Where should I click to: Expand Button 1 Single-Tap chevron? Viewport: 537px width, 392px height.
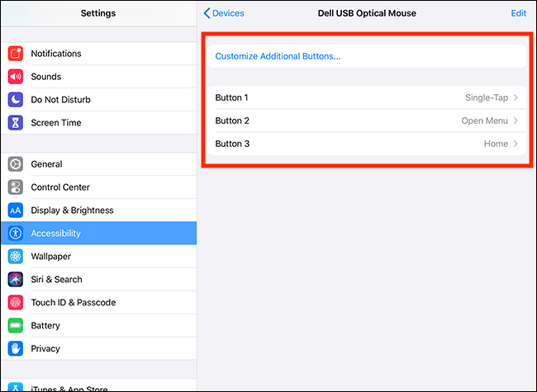[x=516, y=97]
